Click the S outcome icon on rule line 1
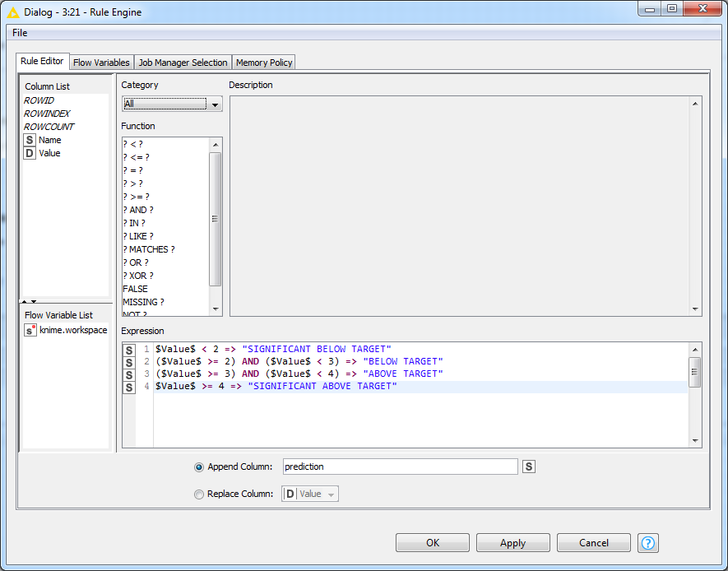The height and width of the screenshot is (571, 728). 129,350
